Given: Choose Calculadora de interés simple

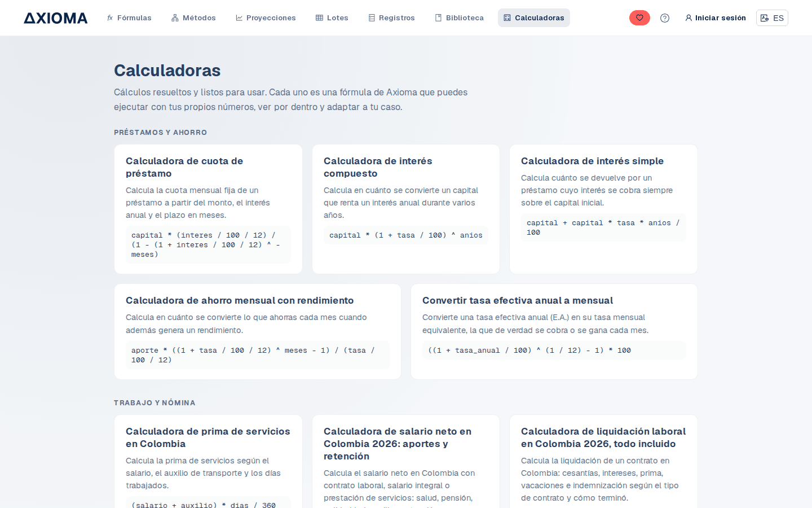Looking at the screenshot, I should (x=603, y=209).
